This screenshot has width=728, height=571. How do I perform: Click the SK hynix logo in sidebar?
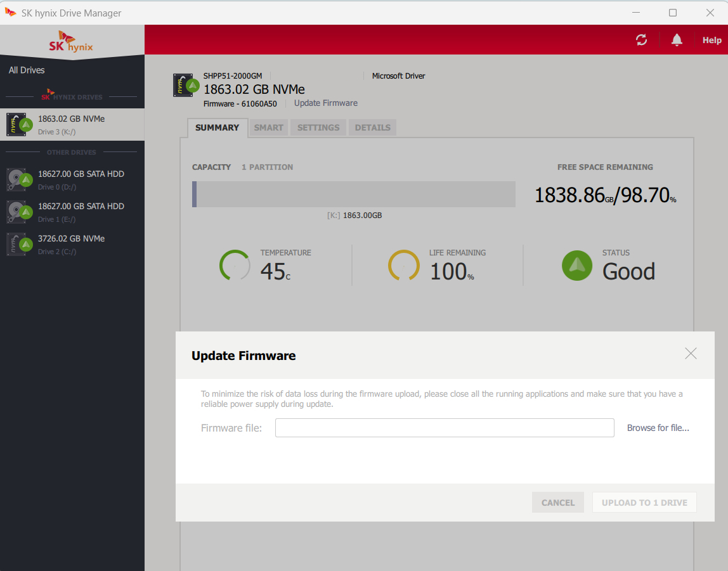click(72, 42)
